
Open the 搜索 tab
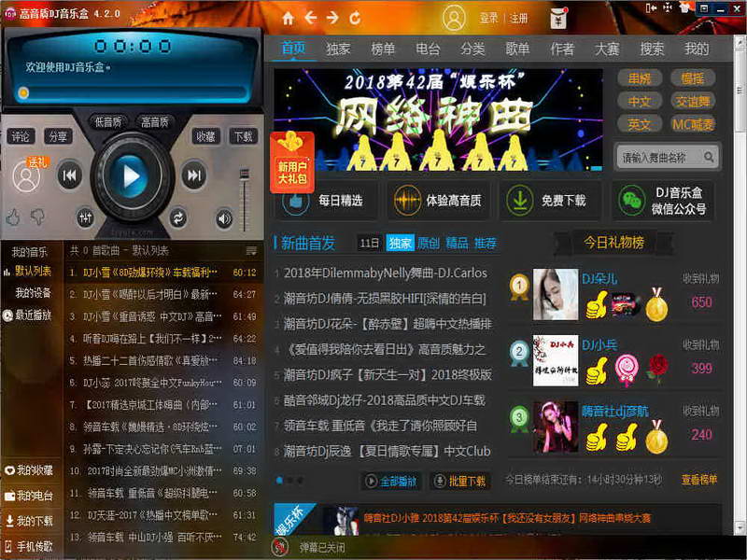652,49
